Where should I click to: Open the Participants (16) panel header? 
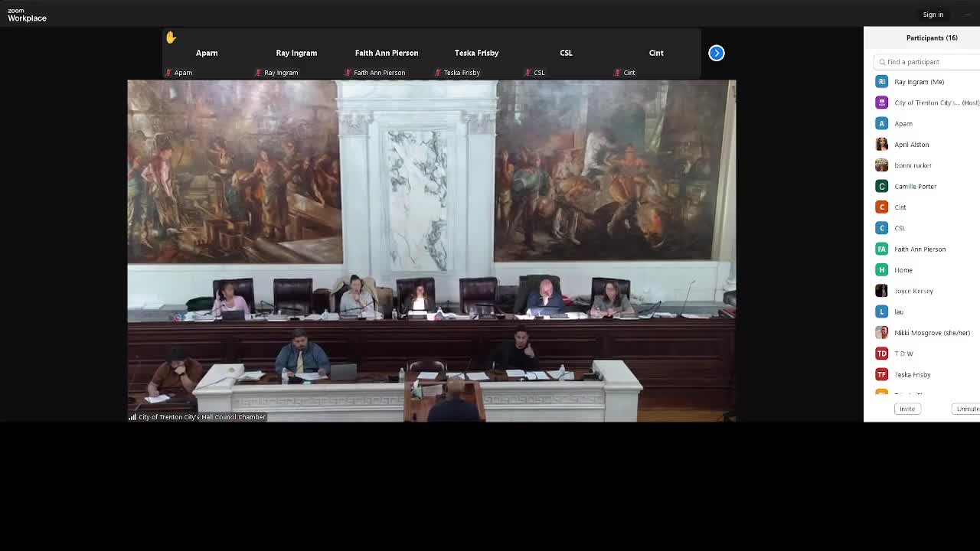click(x=931, y=37)
